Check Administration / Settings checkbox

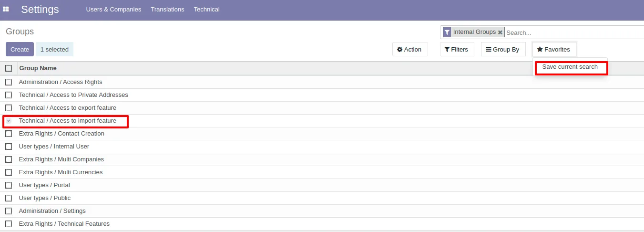coord(9,211)
